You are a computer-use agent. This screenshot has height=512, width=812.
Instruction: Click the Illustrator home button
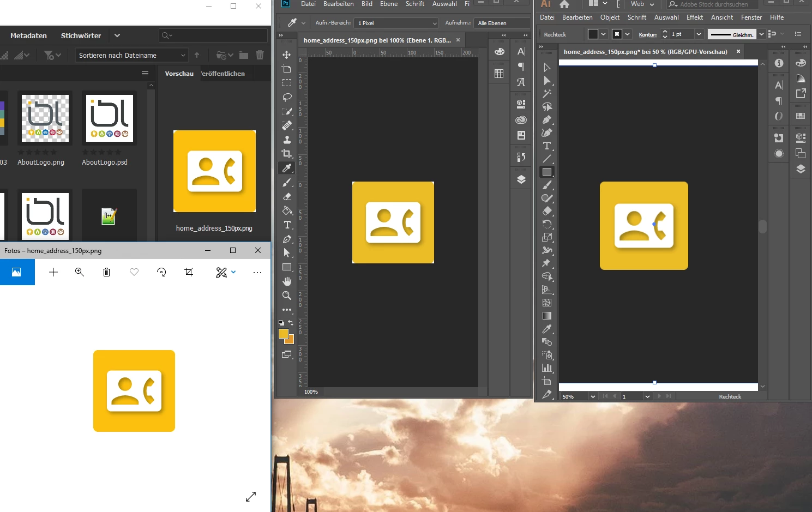click(x=564, y=4)
